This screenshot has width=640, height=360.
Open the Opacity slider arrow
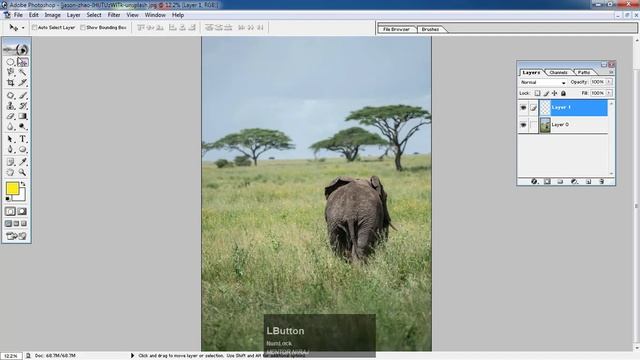(x=609, y=82)
